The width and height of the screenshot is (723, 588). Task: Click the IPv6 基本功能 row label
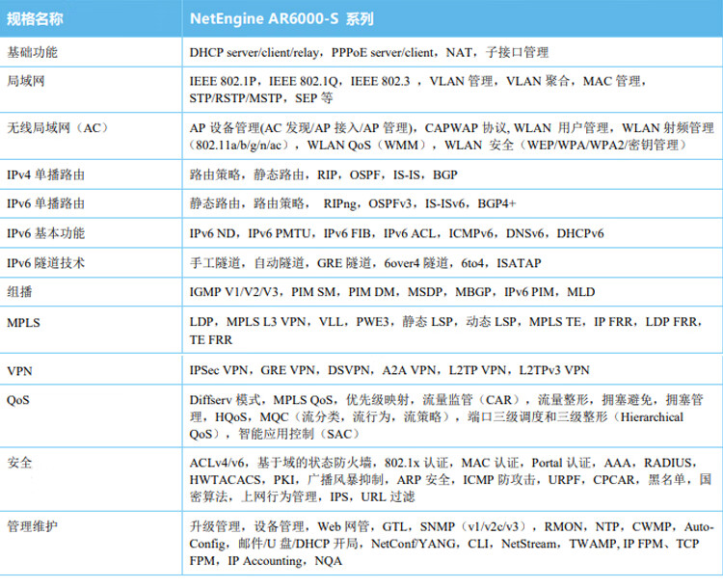tap(45, 233)
